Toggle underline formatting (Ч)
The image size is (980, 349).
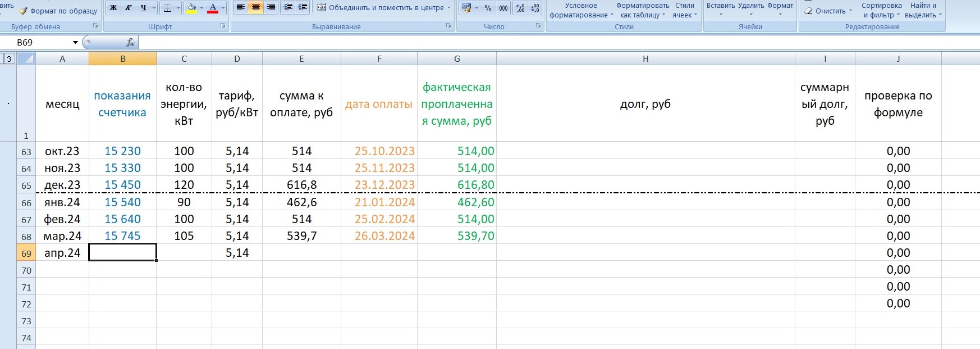(x=143, y=8)
